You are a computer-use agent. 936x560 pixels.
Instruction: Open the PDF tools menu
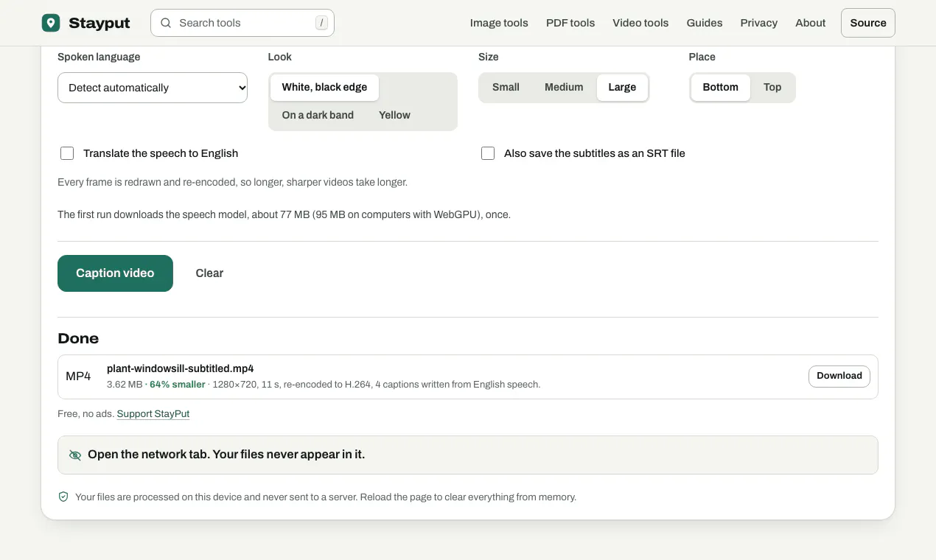[570, 23]
